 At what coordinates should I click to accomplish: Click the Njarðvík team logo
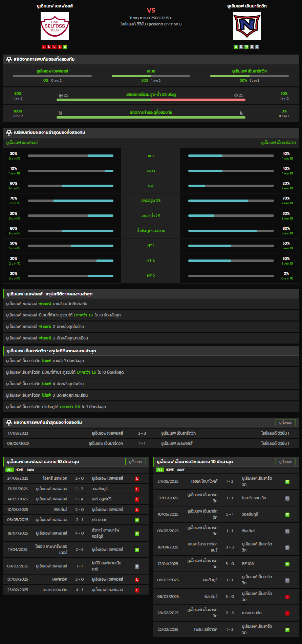point(247,26)
